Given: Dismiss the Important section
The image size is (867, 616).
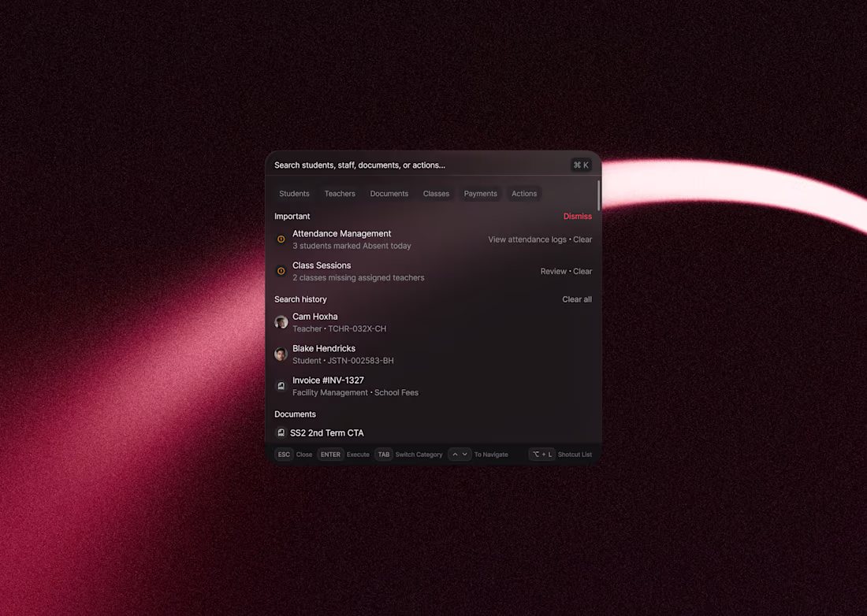Looking at the screenshot, I should (x=577, y=217).
